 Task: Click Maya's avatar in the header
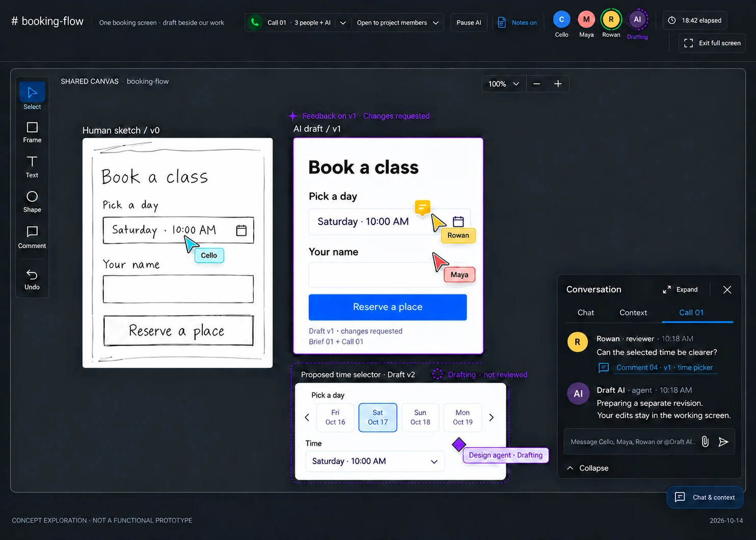click(x=586, y=19)
